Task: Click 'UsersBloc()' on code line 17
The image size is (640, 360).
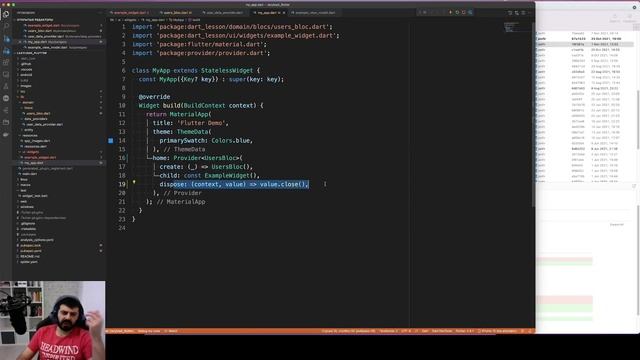Action: point(232,167)
